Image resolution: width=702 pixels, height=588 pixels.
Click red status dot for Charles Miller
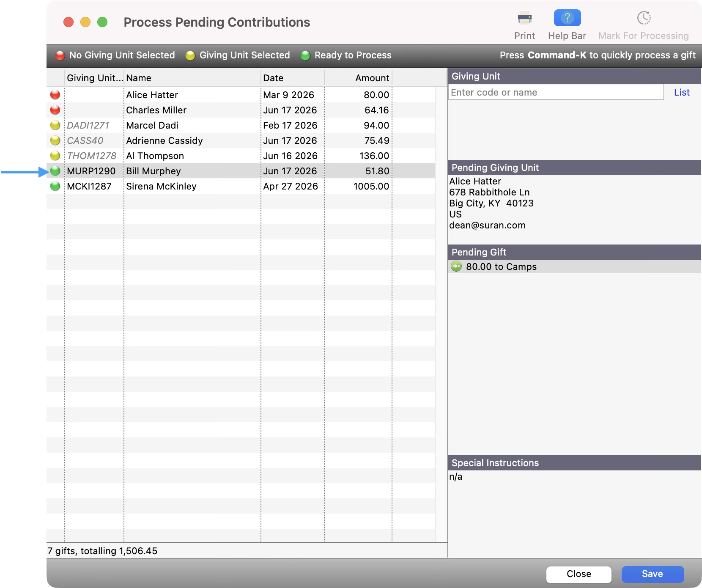[55, 110]
